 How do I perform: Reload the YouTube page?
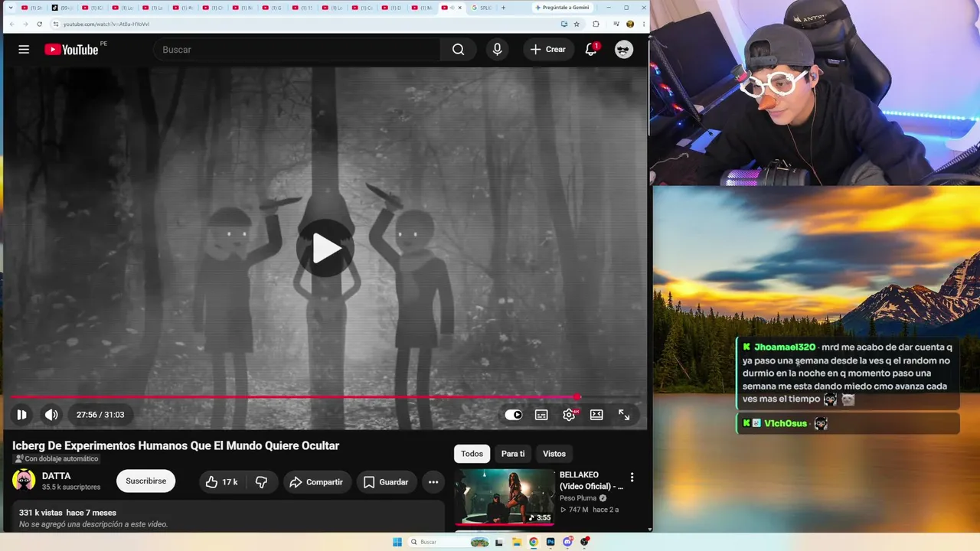click(x=40, y=24)
